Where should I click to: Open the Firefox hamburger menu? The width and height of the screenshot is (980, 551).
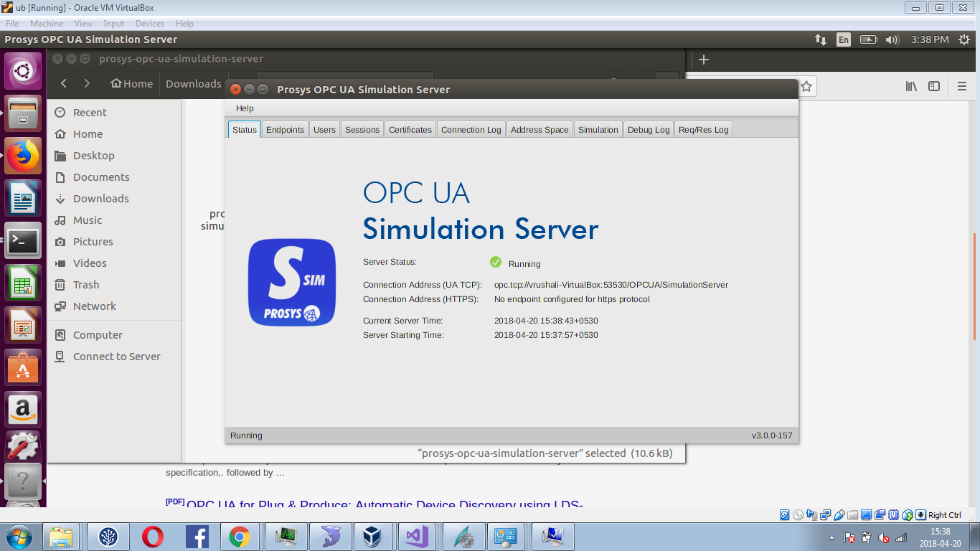click(961, 85)
